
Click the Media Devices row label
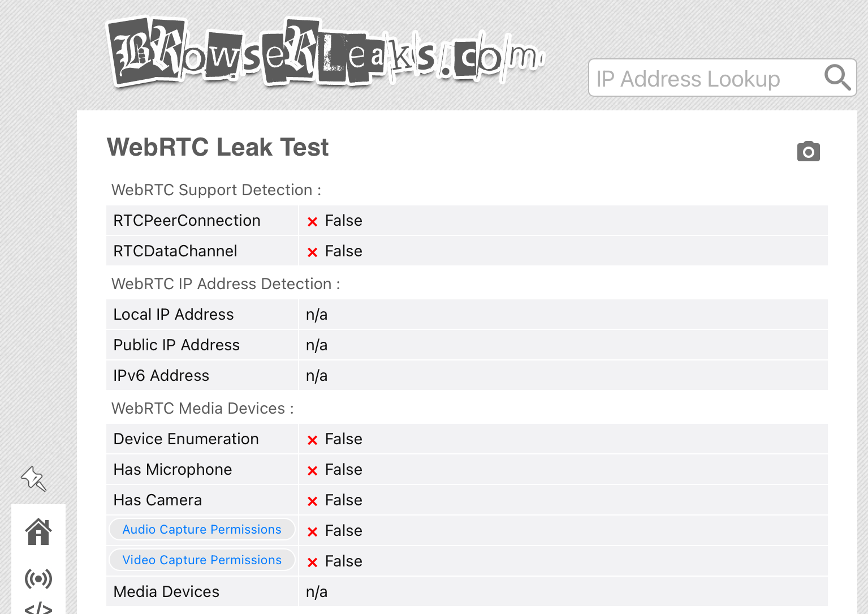pos(166,592)
